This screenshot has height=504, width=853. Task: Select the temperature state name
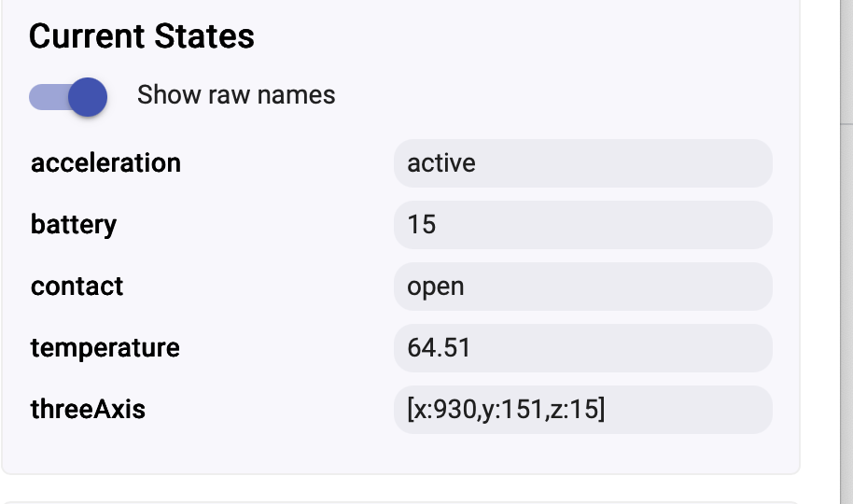coord(105,348)
